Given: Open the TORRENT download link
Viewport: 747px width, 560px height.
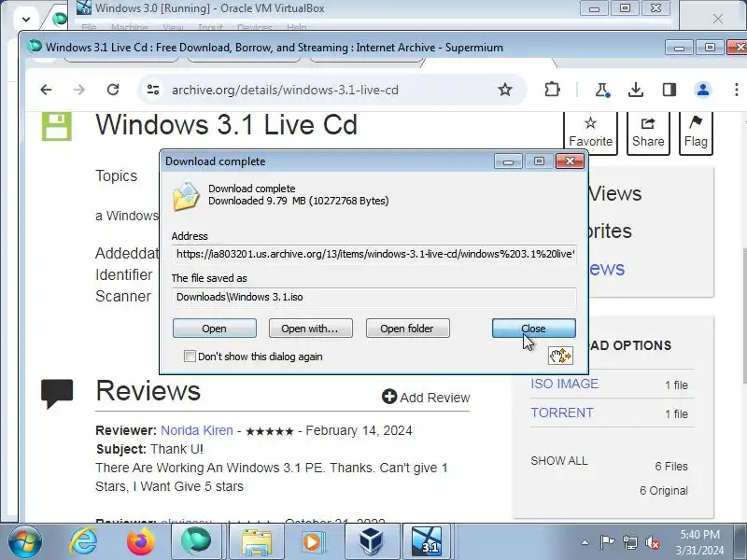Looking at the screenshot, I should [562, 413].
